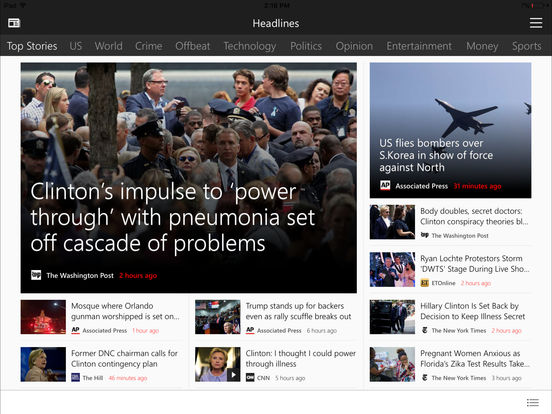552x414 pixels.
Task: Tap the Associated Press logo on bombers story
Action: pyautogui.click(x=385, y=186)
